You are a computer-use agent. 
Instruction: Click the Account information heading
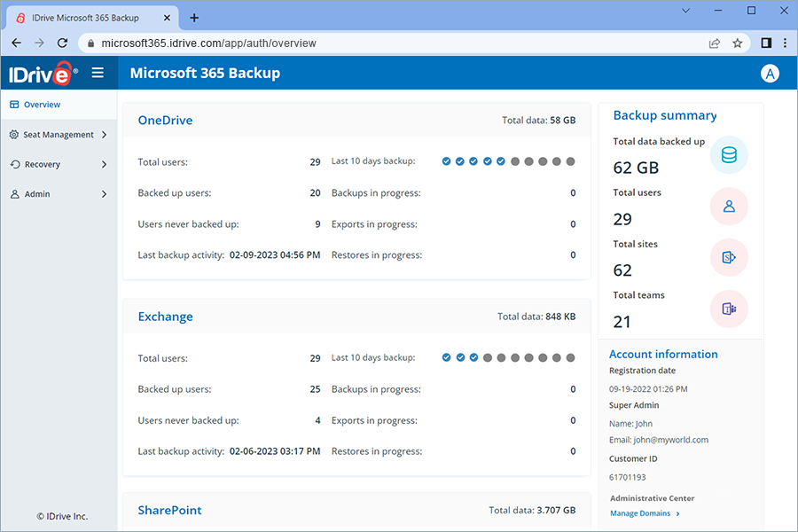[x=663, y=355]
